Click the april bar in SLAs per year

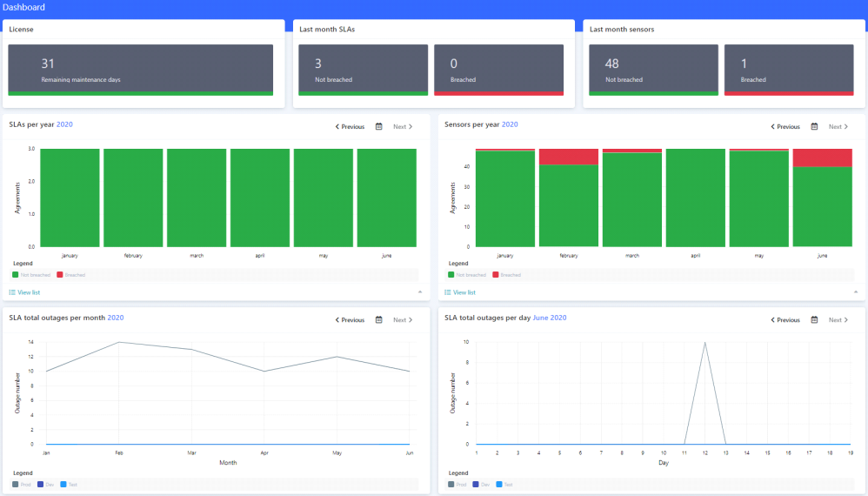point(260,198)
